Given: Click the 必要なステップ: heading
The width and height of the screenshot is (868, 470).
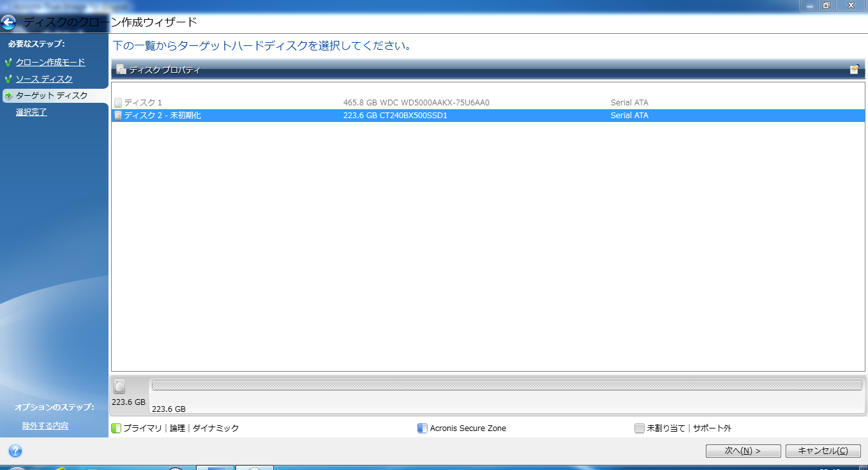Looking at the screenshot, I should 37,44.
